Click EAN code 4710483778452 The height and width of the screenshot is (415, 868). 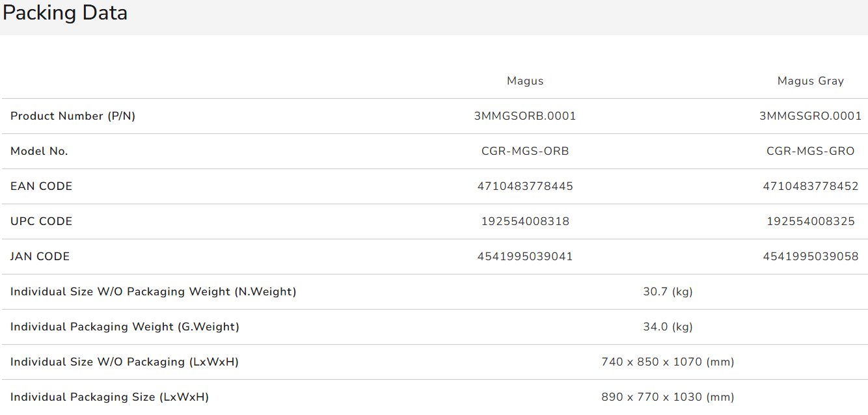pos(810,187)
